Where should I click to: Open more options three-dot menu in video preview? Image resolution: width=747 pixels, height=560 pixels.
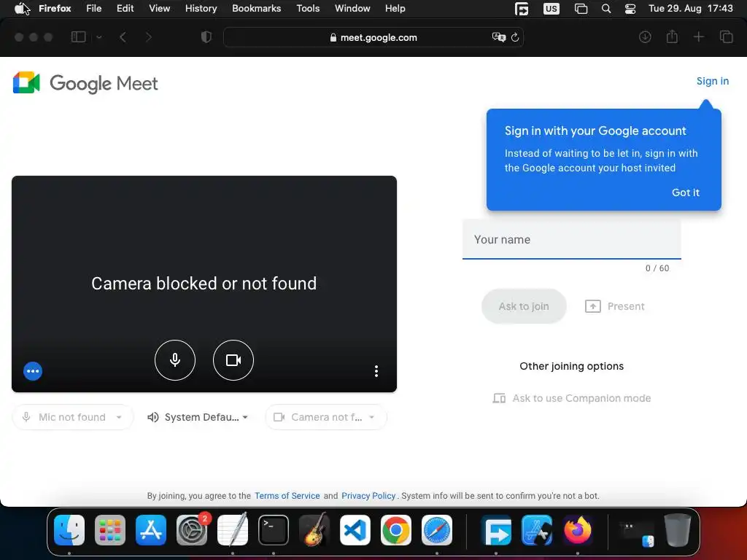(x=376, y=371)
